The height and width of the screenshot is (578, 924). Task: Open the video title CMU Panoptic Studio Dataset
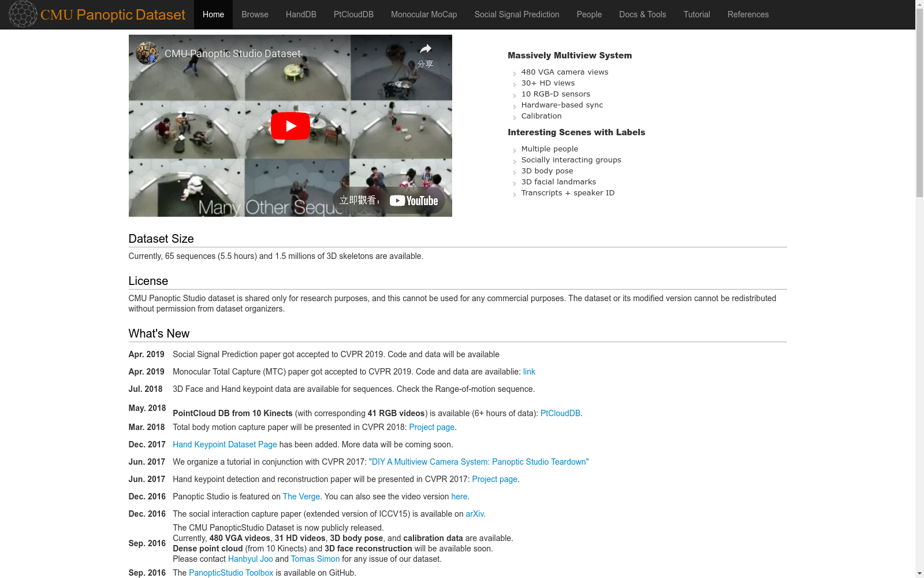232,54
